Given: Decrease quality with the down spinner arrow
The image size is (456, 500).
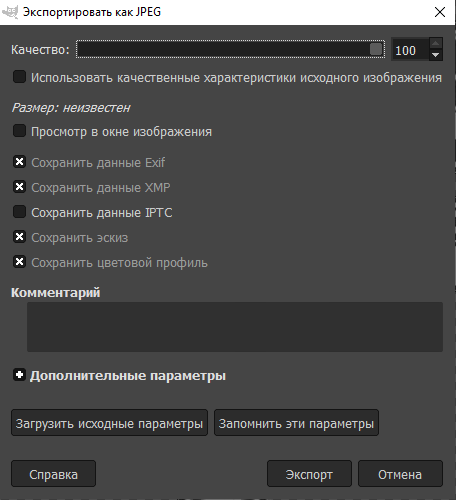Looking at the screenshot, I should (435, 55).
